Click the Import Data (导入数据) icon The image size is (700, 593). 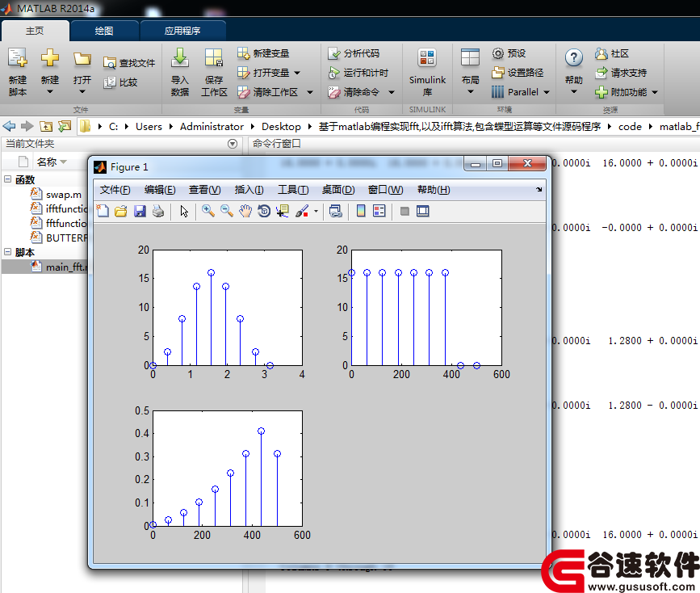[x=180, y=58]
